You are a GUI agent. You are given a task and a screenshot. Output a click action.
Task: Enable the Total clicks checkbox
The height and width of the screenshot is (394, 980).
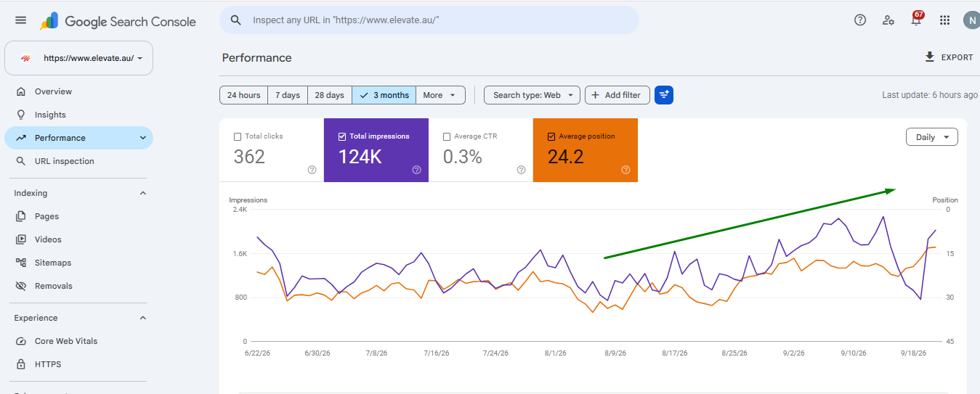coord(238,136)
